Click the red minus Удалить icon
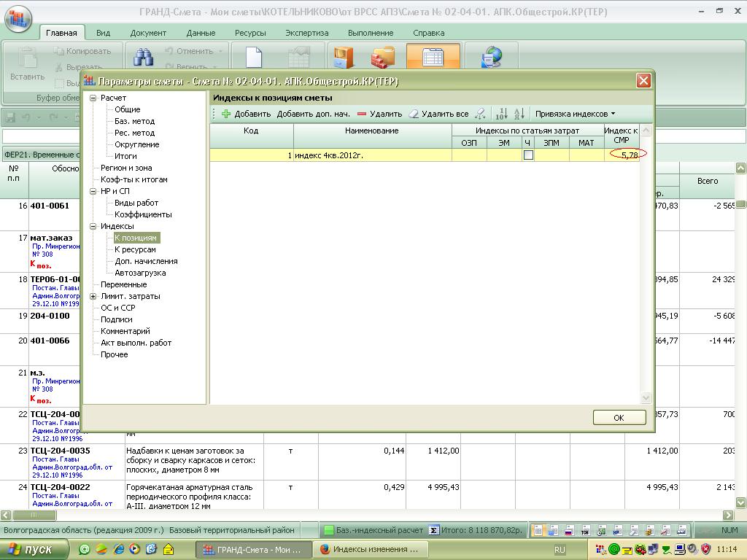The image size is (747, 560). tap(362, 114)
